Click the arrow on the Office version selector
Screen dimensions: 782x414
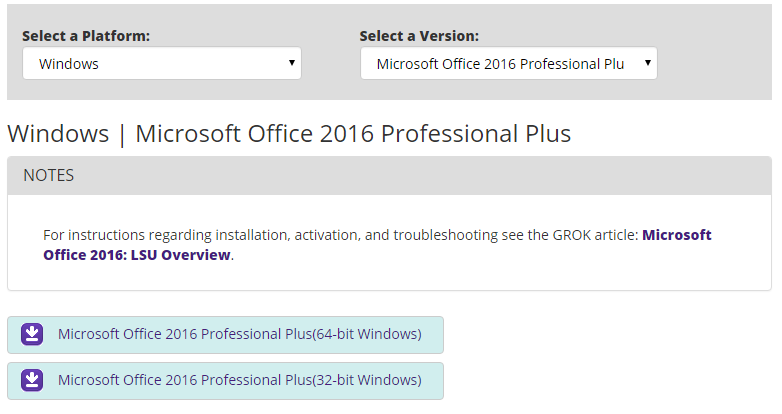(x=647, y=63)
